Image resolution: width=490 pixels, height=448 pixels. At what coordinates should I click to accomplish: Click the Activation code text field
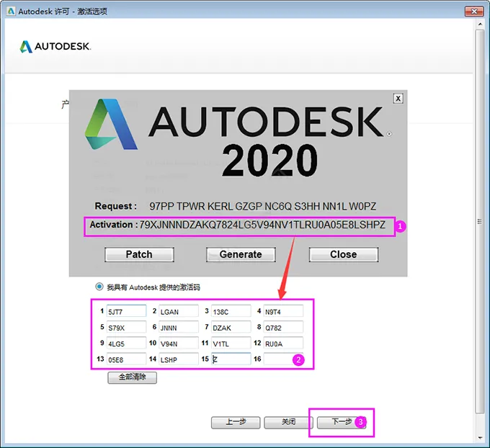[x=262, y=225]
